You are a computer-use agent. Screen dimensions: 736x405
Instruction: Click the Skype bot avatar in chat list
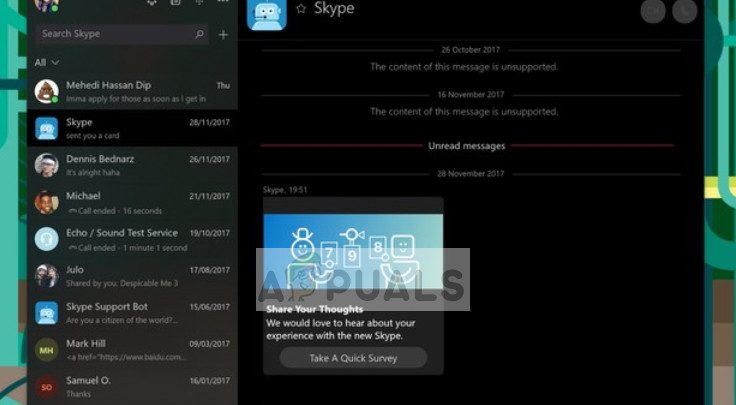(x=46, y=128)
